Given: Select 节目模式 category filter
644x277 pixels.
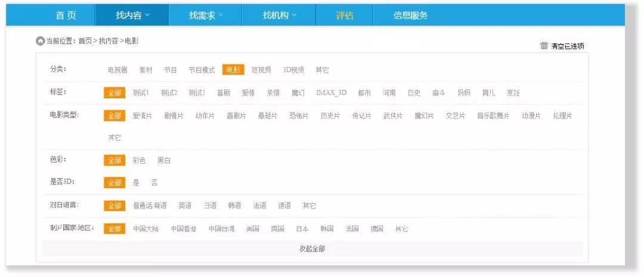Looking at the screenshot, I should (202, 70).
